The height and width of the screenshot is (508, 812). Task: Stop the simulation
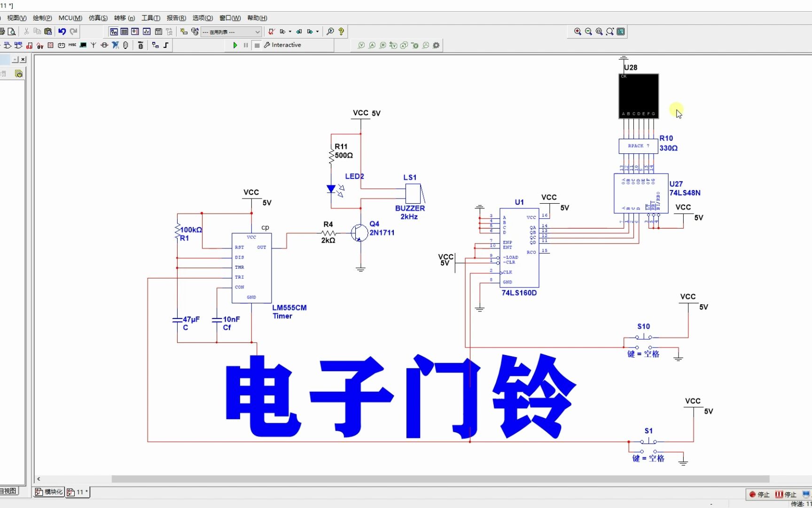coord(257,45)
